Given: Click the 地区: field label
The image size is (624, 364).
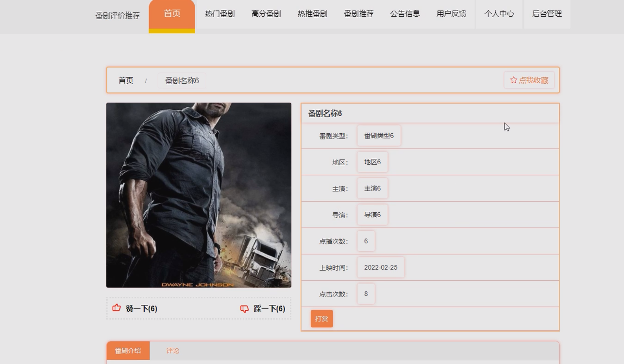Looking at the screenshot, I should coord(340,162).
